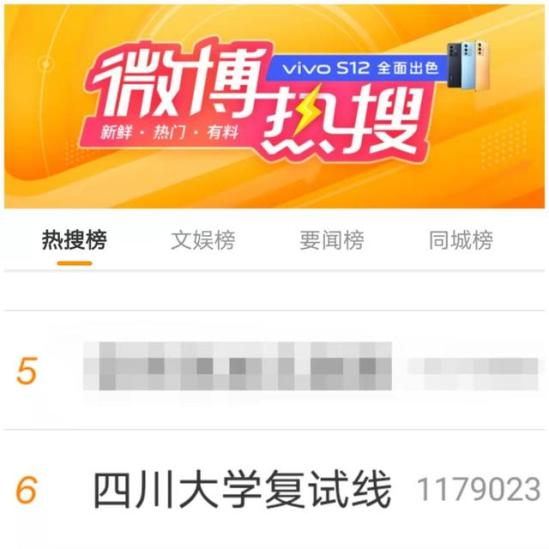
Task: Click the lightning bolt icon in banner
Action: pyautogui.click(x=305, y=111)
